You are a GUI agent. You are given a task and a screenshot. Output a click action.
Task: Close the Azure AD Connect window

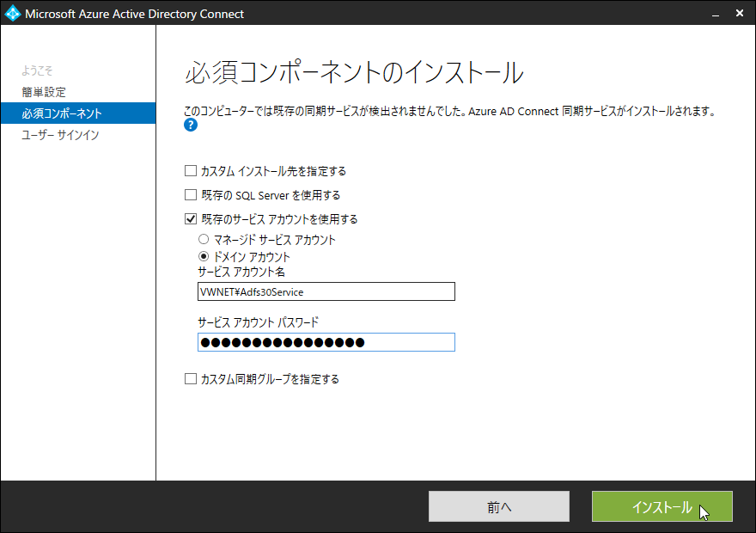[740, 14]
